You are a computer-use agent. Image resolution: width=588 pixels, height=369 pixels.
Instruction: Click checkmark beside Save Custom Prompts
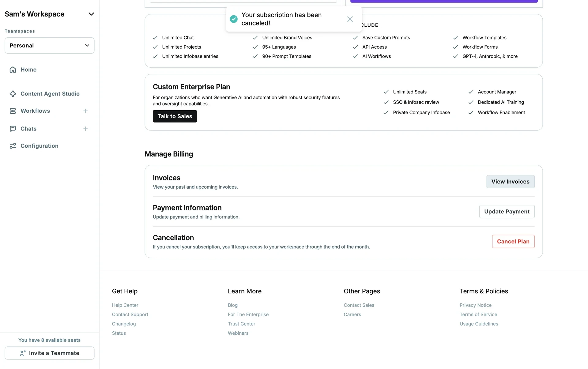pyautogui.click(x=356, y=38)
